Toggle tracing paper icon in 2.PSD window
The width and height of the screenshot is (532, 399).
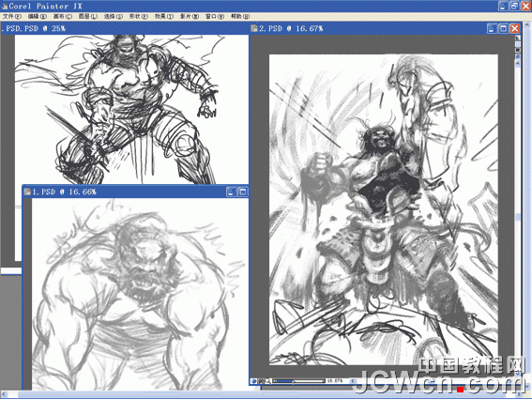518,38
